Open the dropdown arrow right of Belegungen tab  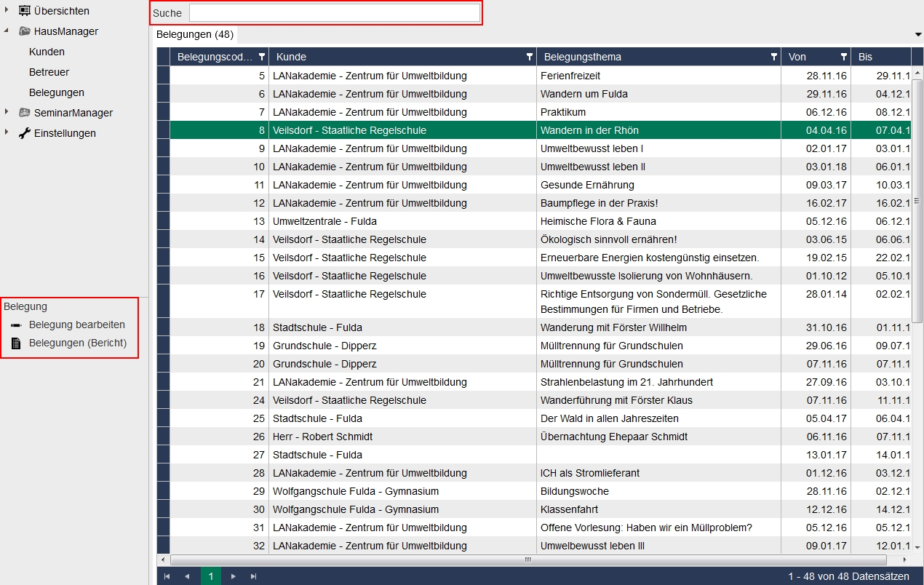click(917, 35)
